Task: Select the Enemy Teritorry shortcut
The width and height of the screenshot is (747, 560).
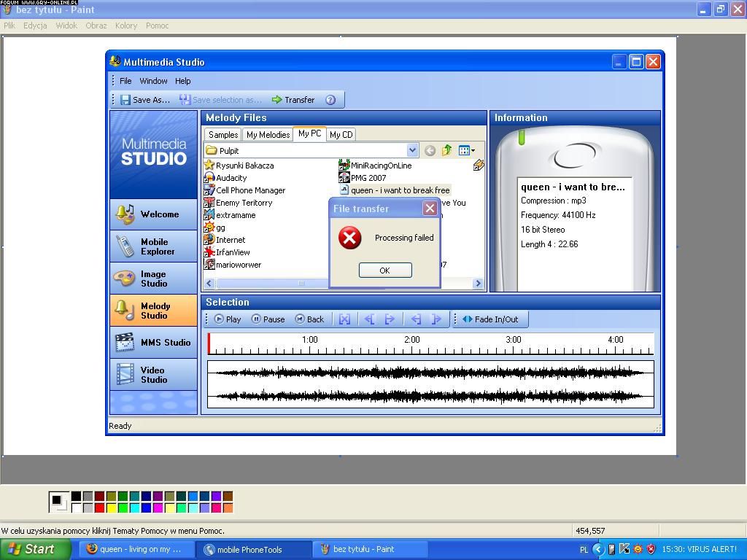Action: 239,203
